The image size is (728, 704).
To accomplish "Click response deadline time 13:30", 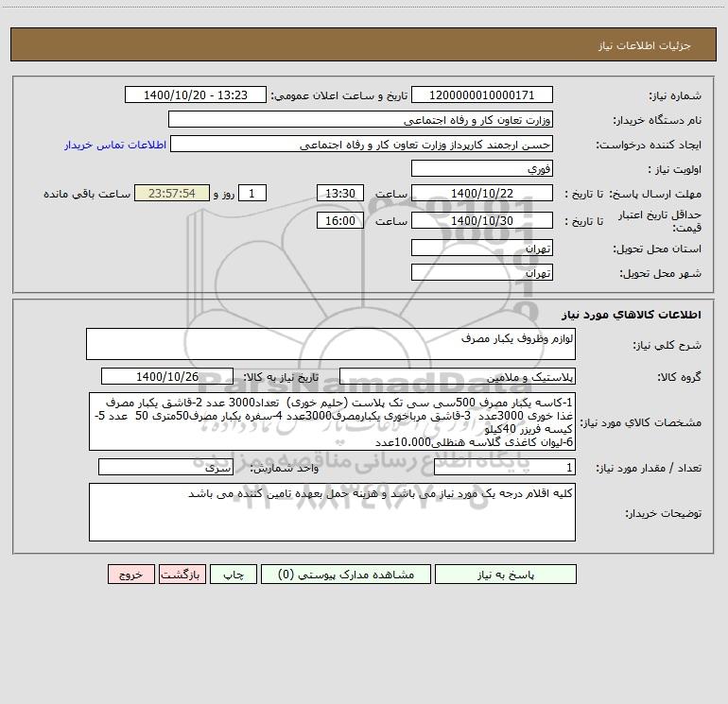I will (339, 193).
